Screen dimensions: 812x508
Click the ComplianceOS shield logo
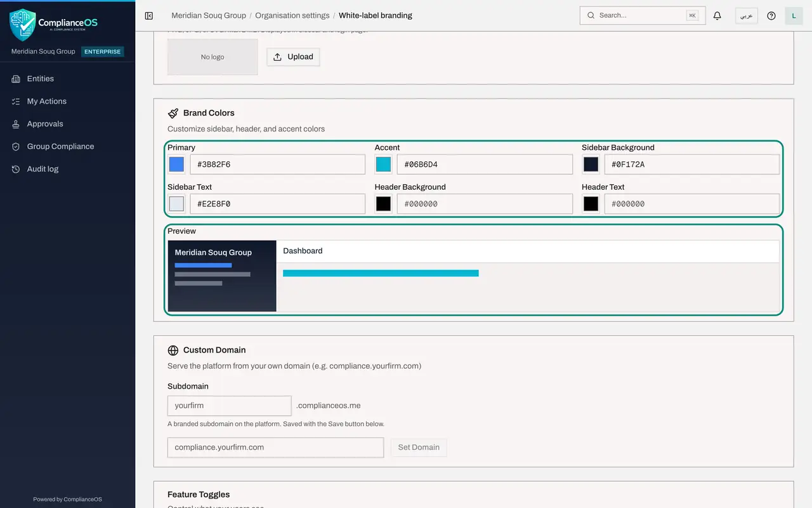click(23, 24)
